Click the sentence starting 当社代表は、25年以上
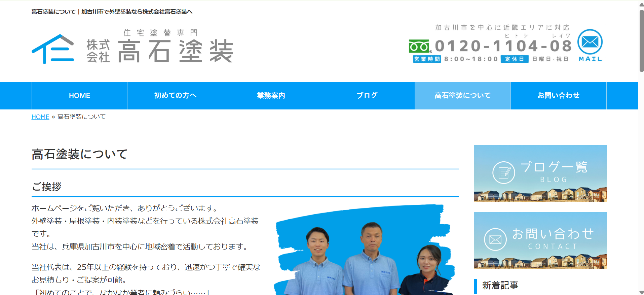 click(146, 273)
